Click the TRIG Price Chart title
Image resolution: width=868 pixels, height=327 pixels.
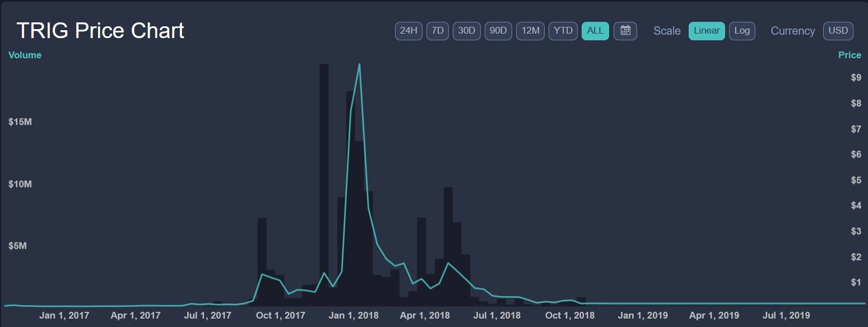click(x=99, y=30)
